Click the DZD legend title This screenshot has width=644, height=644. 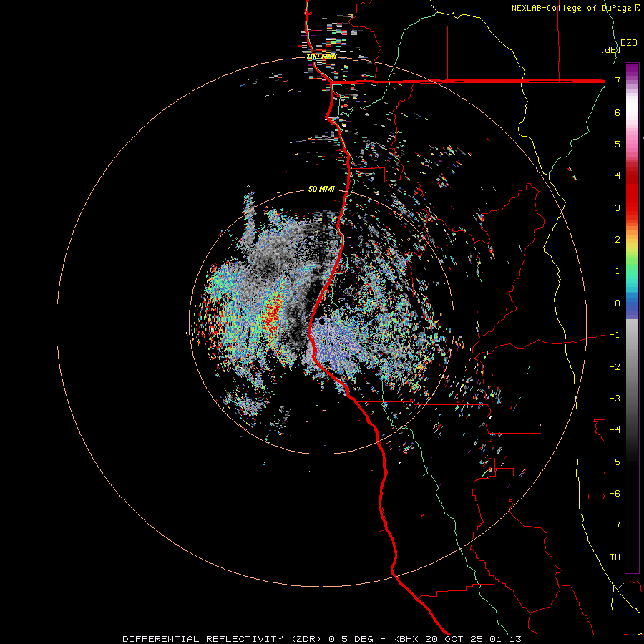[629, 43]
